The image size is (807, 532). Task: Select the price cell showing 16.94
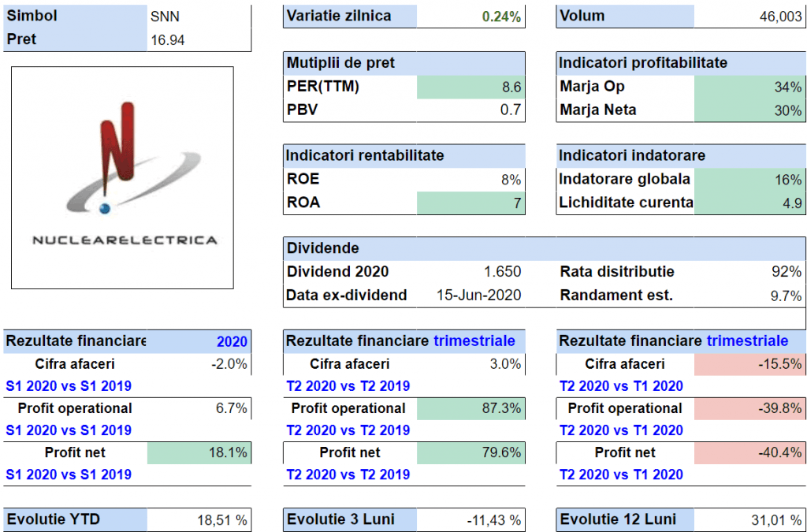[x=199, y=39]
